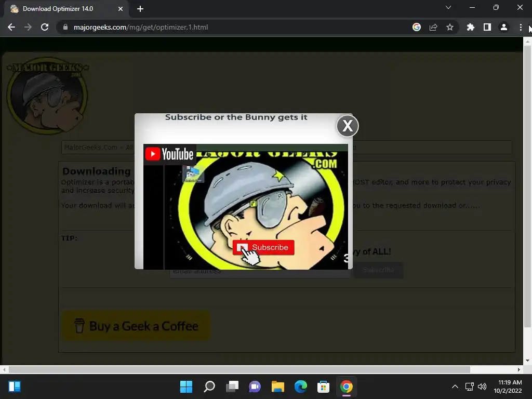Close the subscribe popup with X

point(348,126)
